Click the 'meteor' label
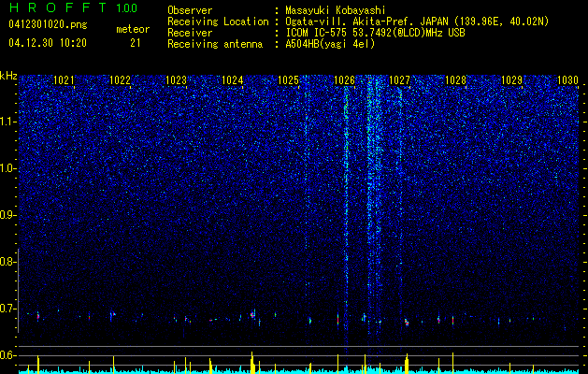This screenshot has height=374, width=588. 133,29
